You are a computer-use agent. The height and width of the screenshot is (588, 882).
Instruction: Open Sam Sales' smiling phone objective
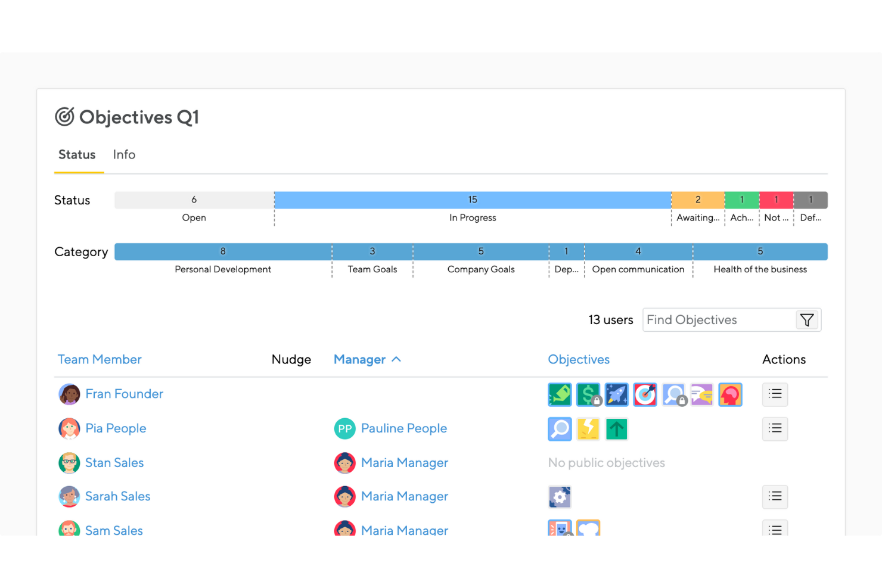click(x=560, y=528)
